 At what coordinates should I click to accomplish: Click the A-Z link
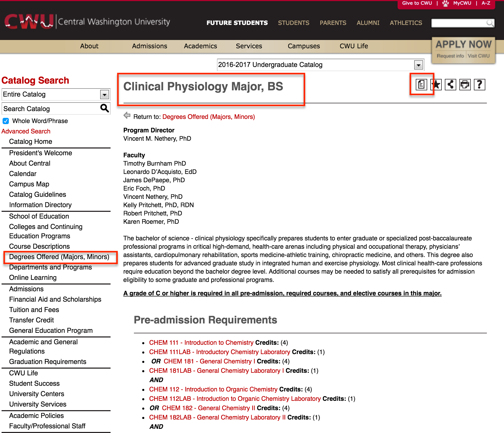point(486,3)
